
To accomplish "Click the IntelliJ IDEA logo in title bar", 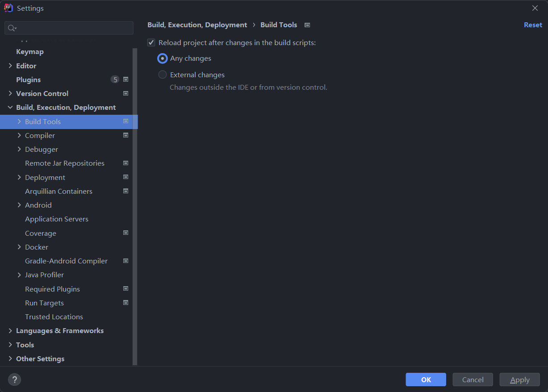I will [x=8, y=8].
